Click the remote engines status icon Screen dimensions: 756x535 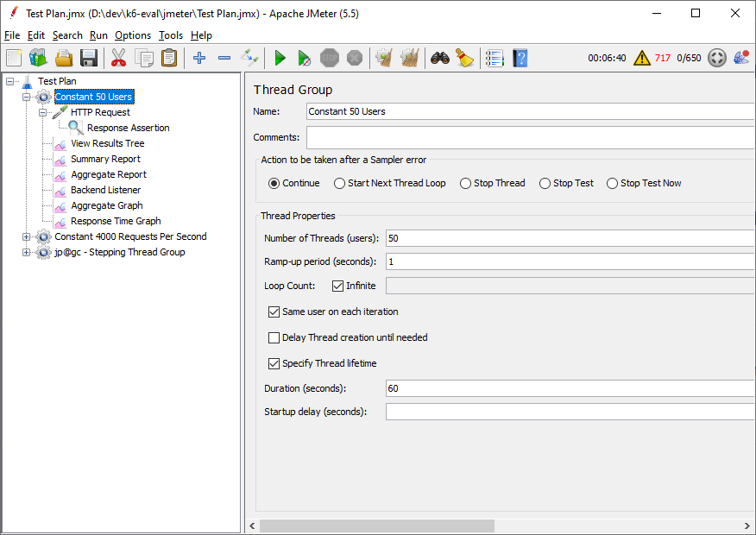717,59
